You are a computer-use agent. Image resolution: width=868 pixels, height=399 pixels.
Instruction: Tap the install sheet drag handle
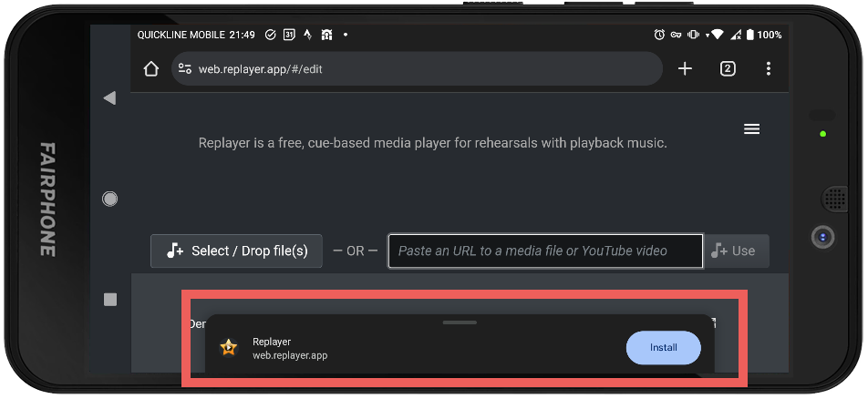[460, 322]
